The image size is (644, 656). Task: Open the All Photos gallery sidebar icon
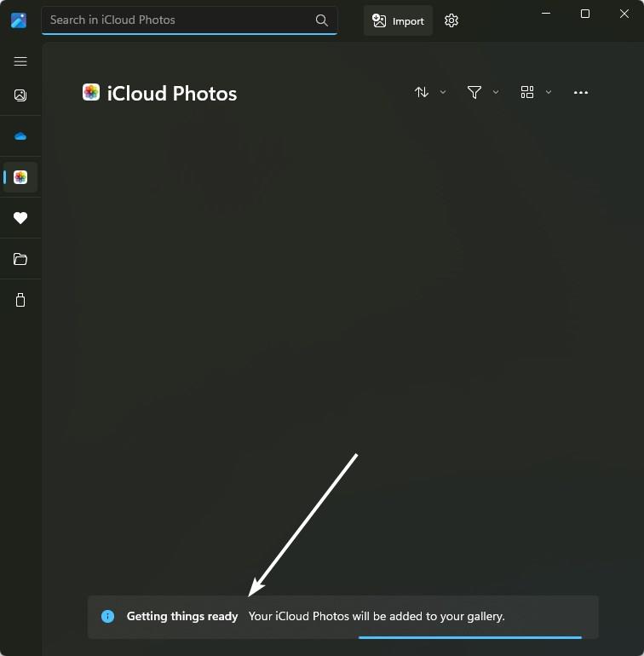coord(20,95)
